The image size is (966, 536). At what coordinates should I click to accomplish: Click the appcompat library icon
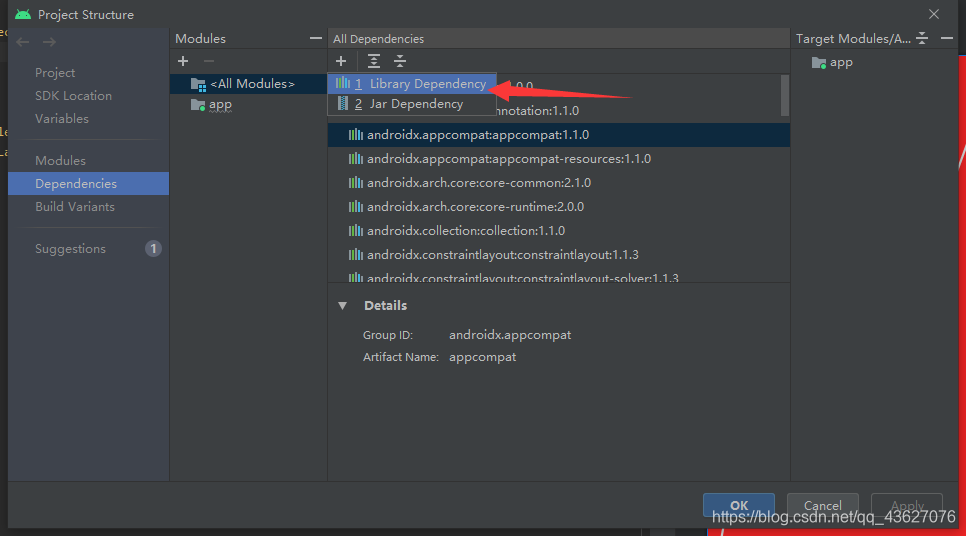tap(355, 135)
